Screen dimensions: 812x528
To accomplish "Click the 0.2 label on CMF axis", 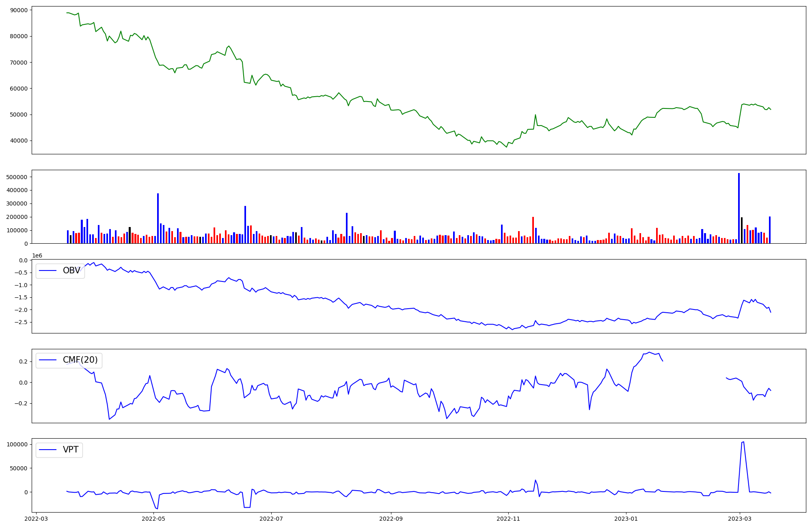I will pos(23,361).
